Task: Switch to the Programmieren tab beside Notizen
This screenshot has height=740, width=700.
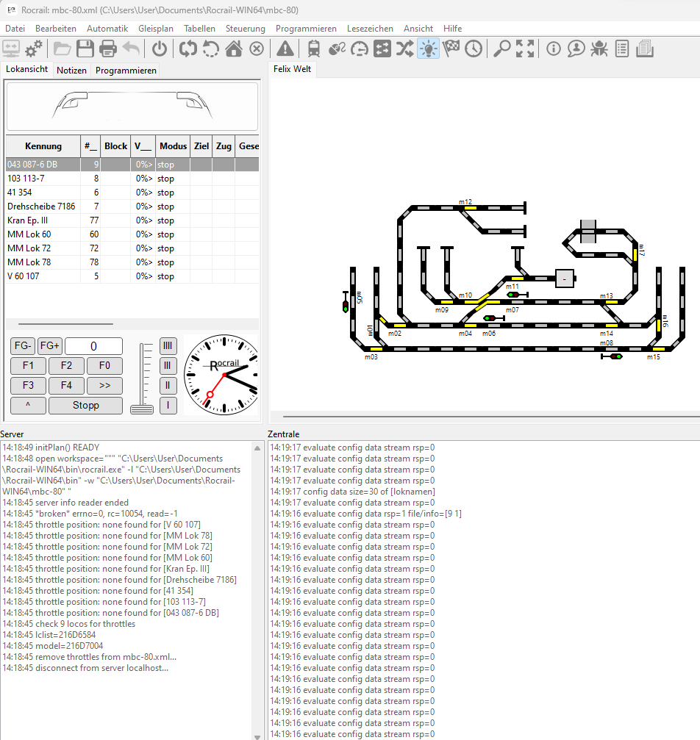Action: coord(126,71)
